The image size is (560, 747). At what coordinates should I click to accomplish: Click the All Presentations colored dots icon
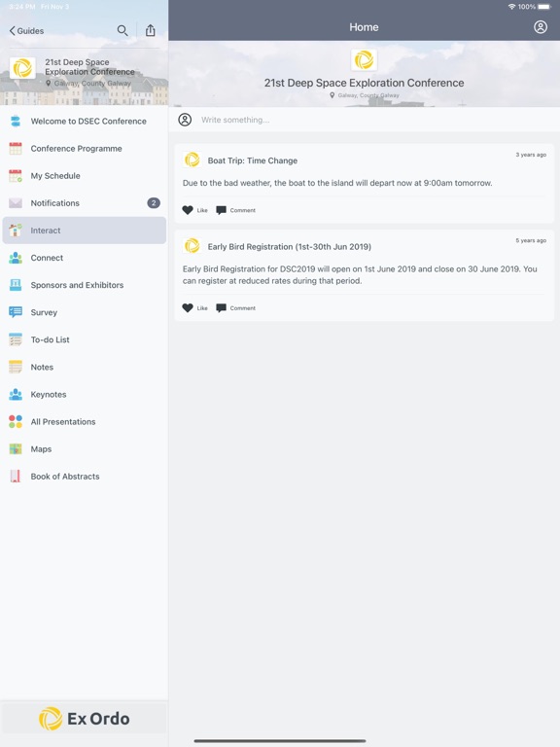(x=16, y=421)
